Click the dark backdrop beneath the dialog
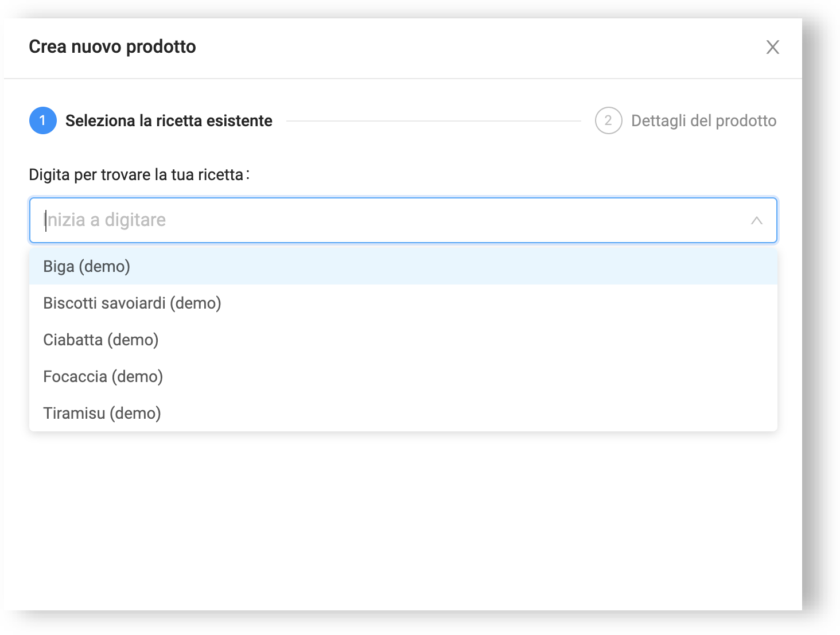The image size is (840, 635). pyautogui.click(x=402, y=623)
